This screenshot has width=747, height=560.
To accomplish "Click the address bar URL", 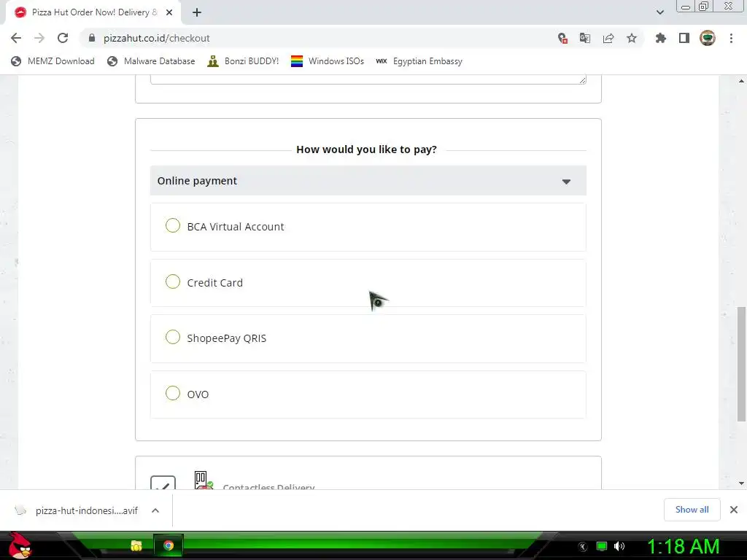I will (x=157, y=38).
